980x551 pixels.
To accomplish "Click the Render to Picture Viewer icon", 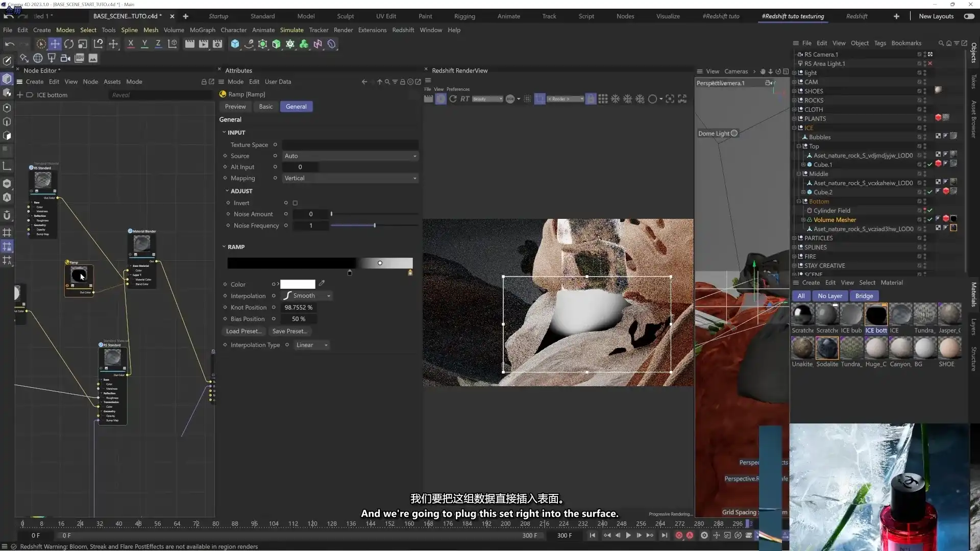I will click(203, 44).
